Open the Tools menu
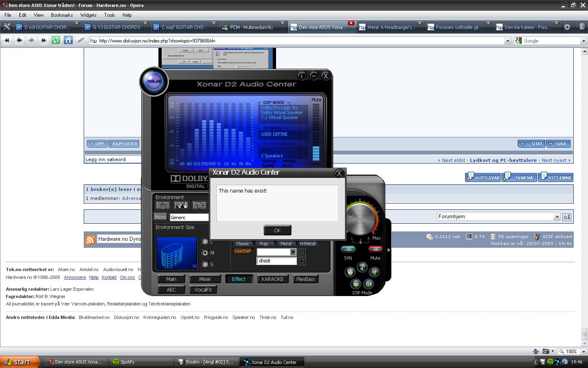The width and height of the screenshot is (588, 368). [x=109, y=15]
